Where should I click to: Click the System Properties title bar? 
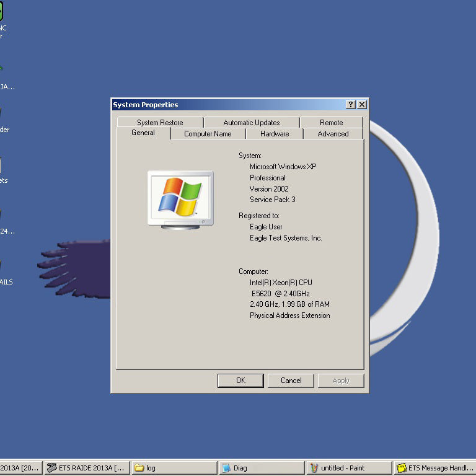click(227, 105)
